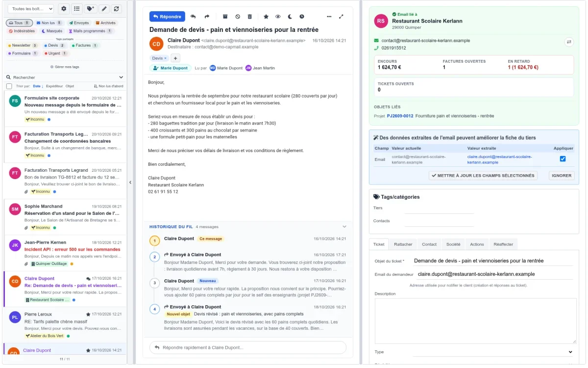Sort the mail list by Expéditeur
The image size is (588, 368).
click(x=54, y=86)
